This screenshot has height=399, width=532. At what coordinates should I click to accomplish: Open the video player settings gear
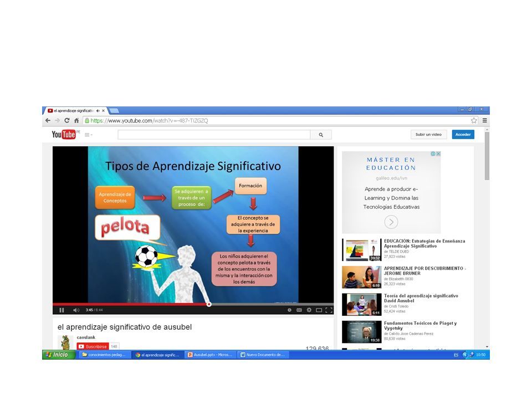pos(309,310)
